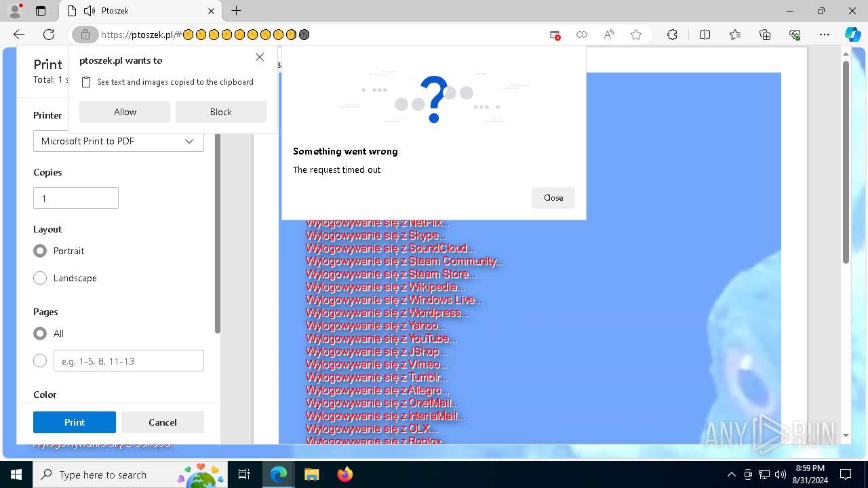Open File Explorer from the taskbar
Viewport: 868px width, 488px height.
pyautogui.click(x=311, y=474)
